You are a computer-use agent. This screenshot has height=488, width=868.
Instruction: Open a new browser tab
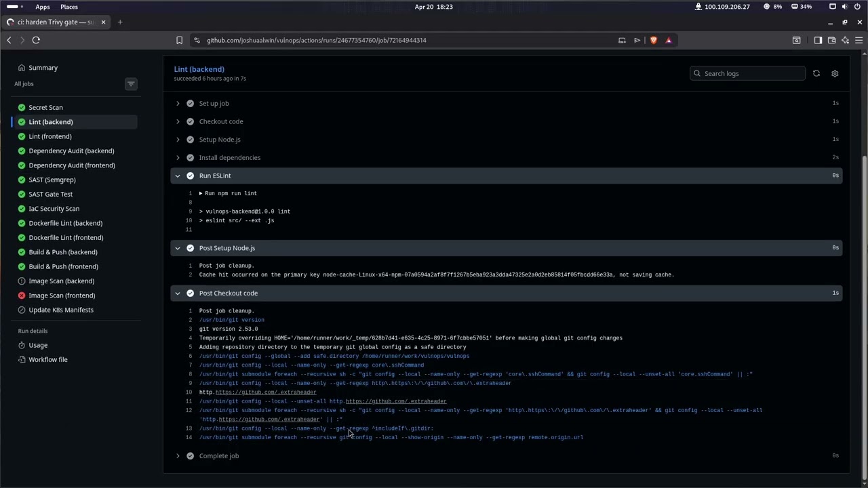(120, 22)
